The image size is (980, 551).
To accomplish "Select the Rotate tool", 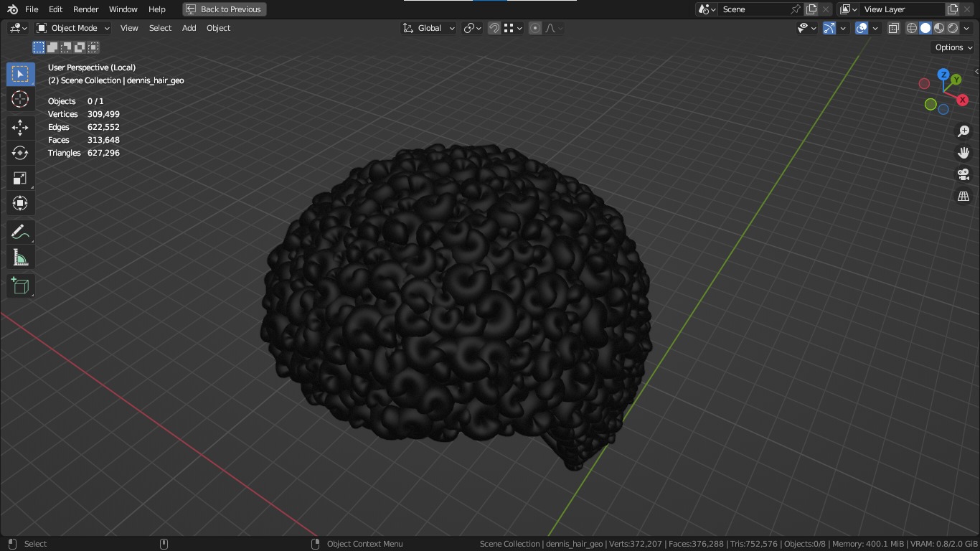I will point(20,153).
